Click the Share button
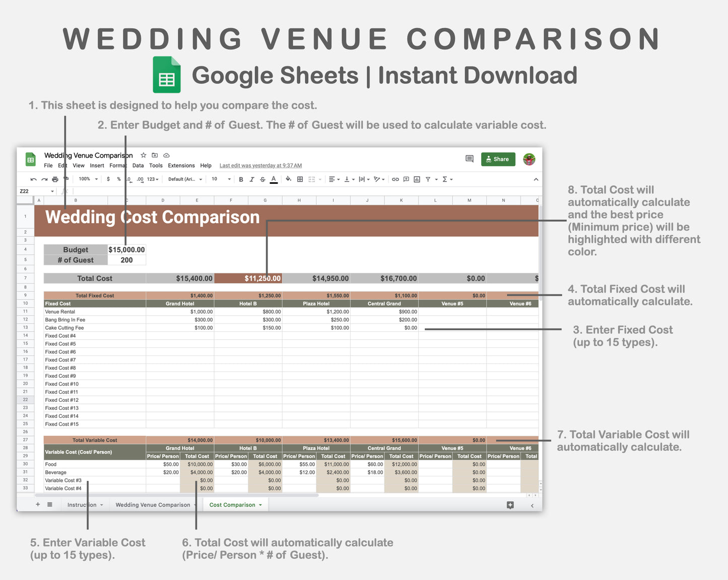Screen dimensions: 728x580 (498, 159)
